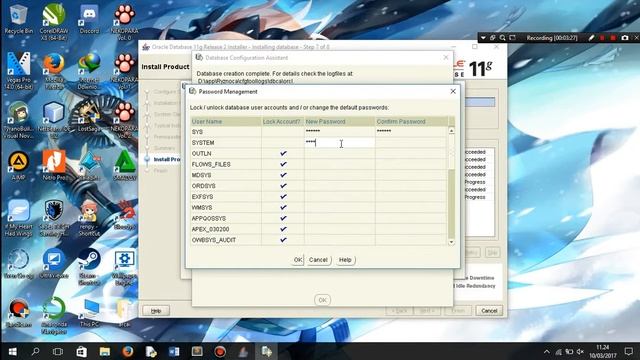
Task: Open NEKOPARA Vol. 0 shortcut
Action: [x=124, y=21]
